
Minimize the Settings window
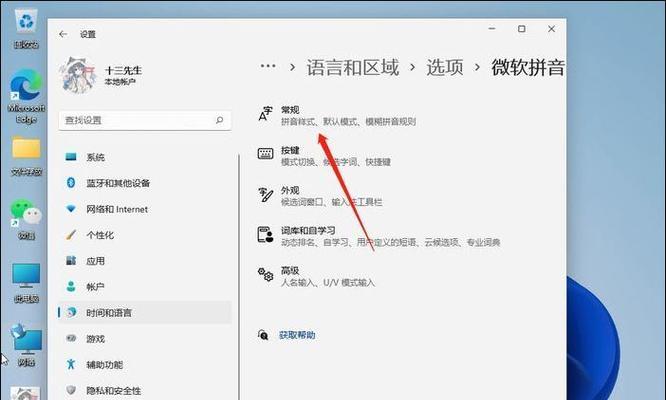pos(492,28)
